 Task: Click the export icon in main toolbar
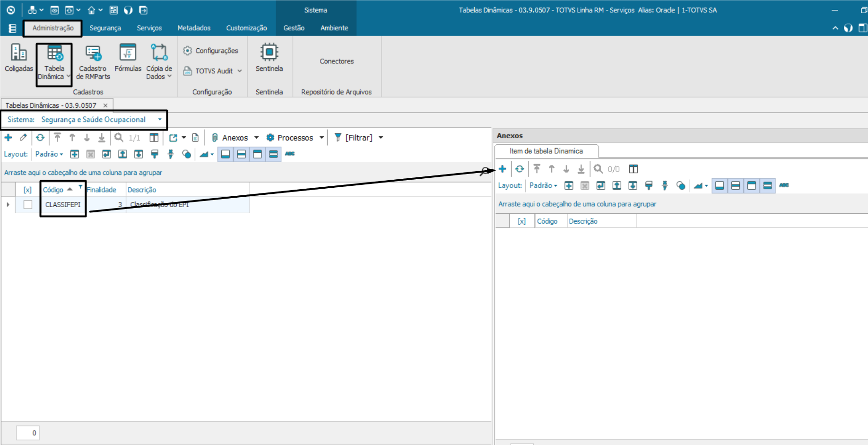point(173,138)
